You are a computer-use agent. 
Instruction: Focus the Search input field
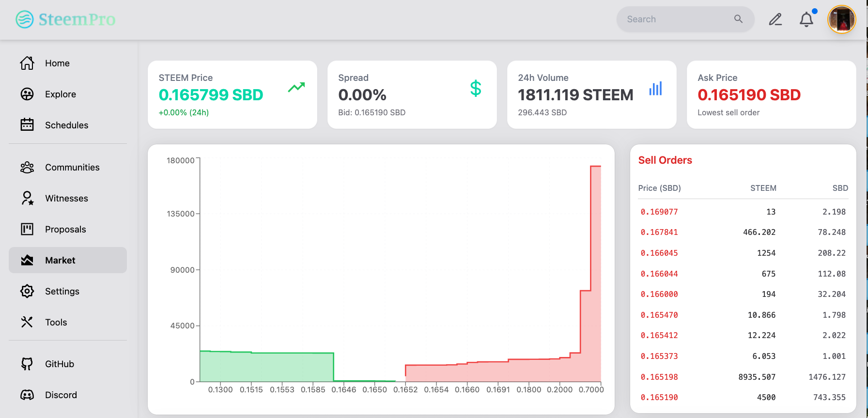tap(685, 19)
